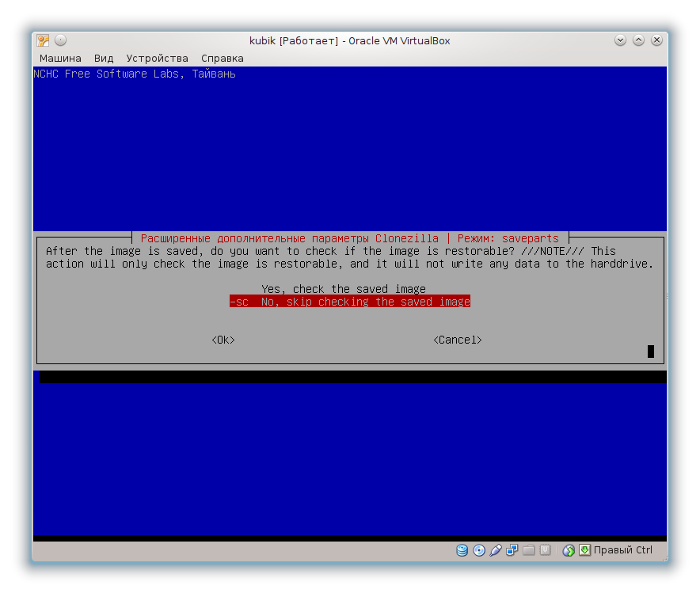The width and height of the screenshot is (700, 593).
Task: Click the round pin button beside the window icon
Action: pos(61,40)
